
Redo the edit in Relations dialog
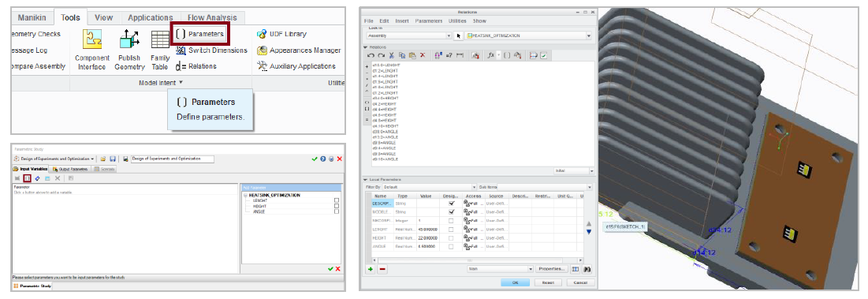381,55
